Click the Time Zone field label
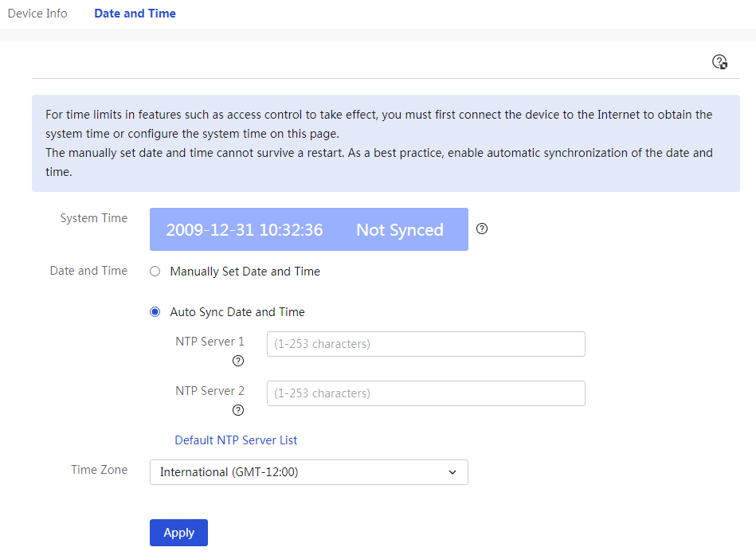 (100, 470)
